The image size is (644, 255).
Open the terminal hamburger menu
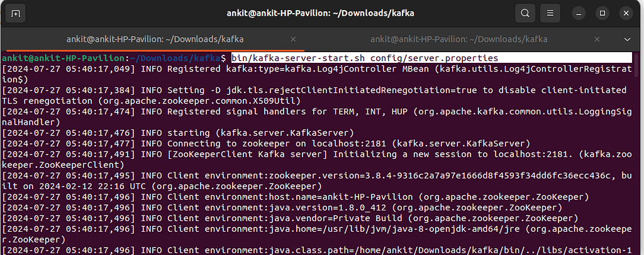coord(550,14)
